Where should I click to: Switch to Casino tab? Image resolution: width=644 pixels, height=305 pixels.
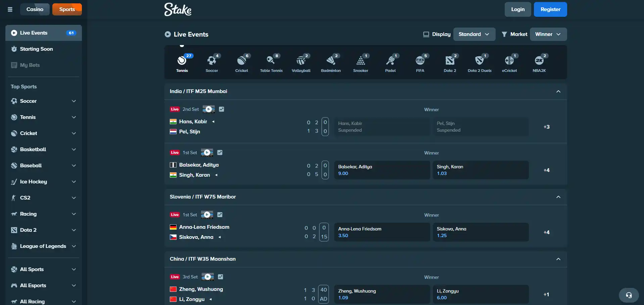[35, 9]
